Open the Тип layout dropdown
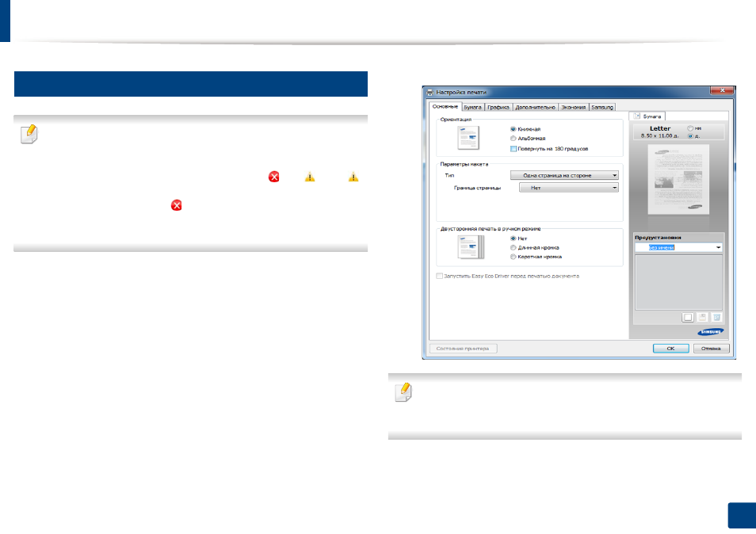The width and height of the screenshot is (756, 534). [x=564, y=175]
